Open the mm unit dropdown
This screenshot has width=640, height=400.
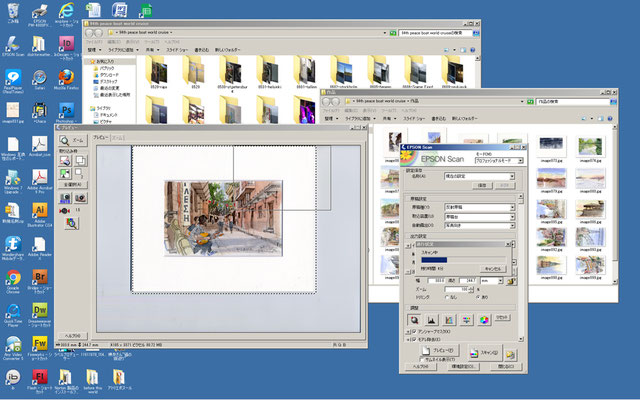(491, 281)
